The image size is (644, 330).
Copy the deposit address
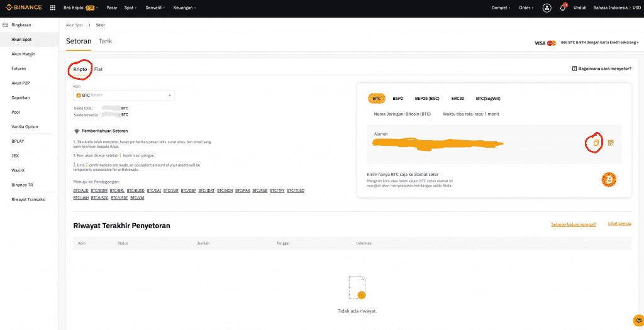coord(596,143)
